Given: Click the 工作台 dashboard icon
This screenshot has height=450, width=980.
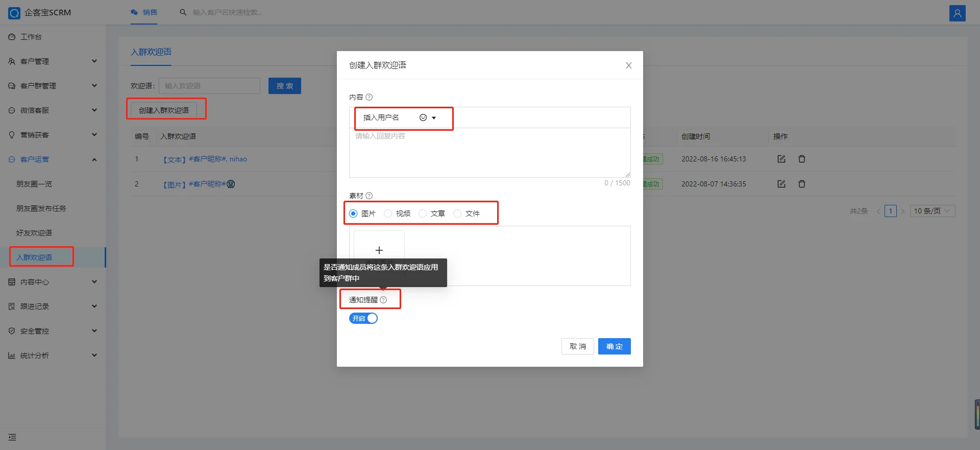Looking at the screenshot, I should [12, 37].
